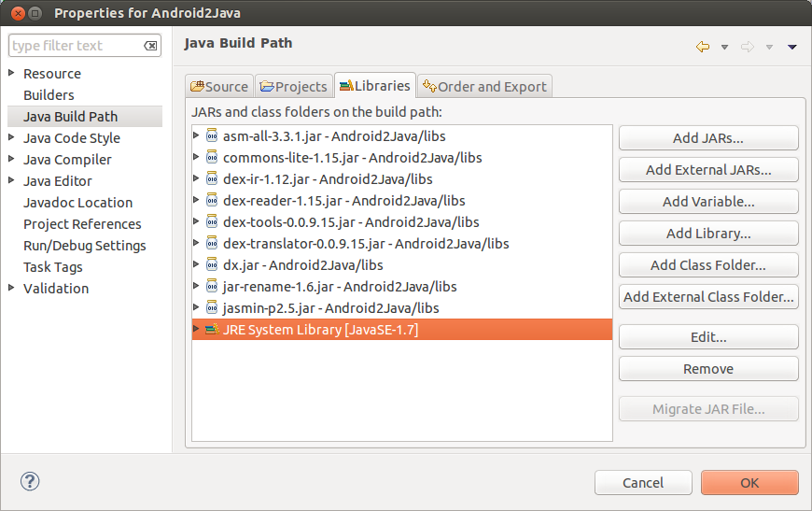This screenshot has width=812, height=511.
Task: Select the Libraries tab
Action: pos(375,86)
